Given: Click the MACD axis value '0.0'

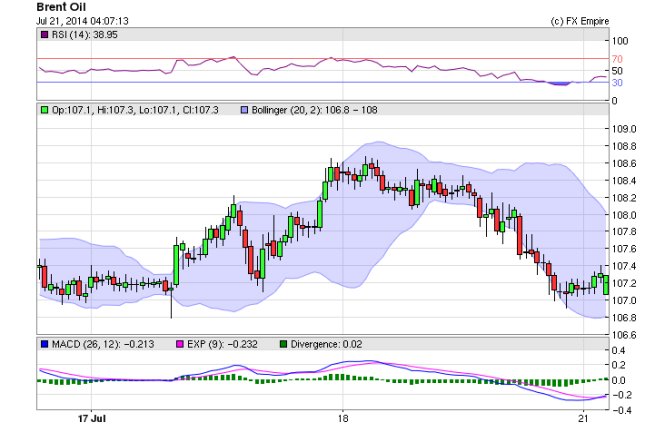Looking at the screenshot, I should 619,380.
